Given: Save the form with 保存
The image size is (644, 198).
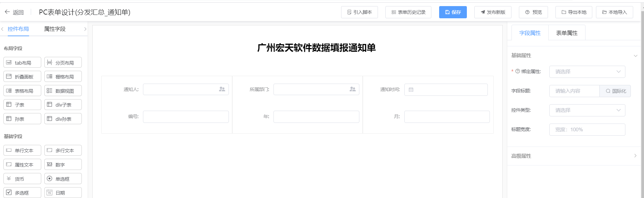Looking at the screenshot, I should [453, 12].
